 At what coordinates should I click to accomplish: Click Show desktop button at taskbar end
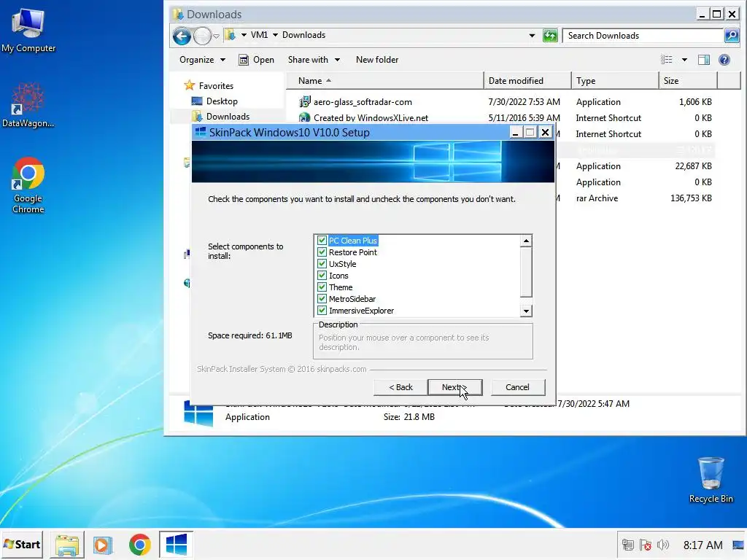[738, 545]
